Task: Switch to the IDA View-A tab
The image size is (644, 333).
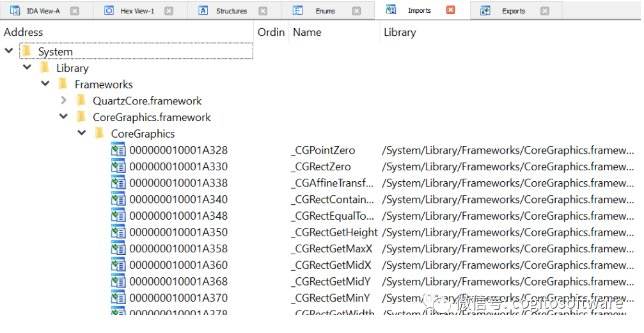Action: [x=43, y=11]
